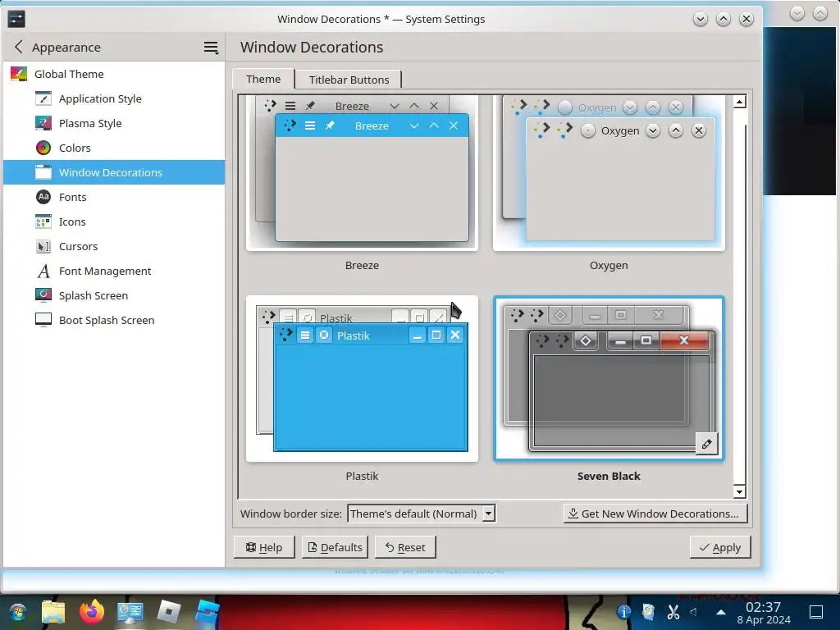Click the Reset button
The height and width of the screenshot is (630, 840).
click(x=405, y=547)
